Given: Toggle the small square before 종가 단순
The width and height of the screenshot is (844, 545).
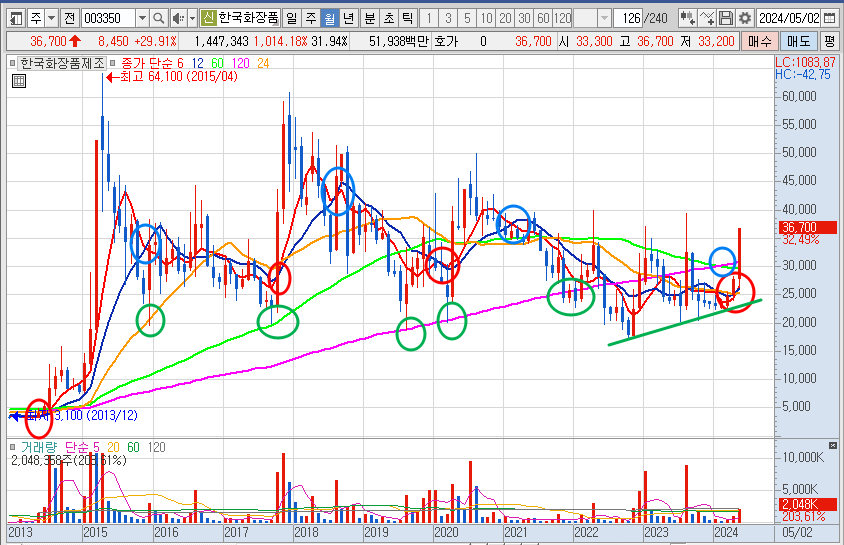Looking at the screenshot, I should [112, 63].
